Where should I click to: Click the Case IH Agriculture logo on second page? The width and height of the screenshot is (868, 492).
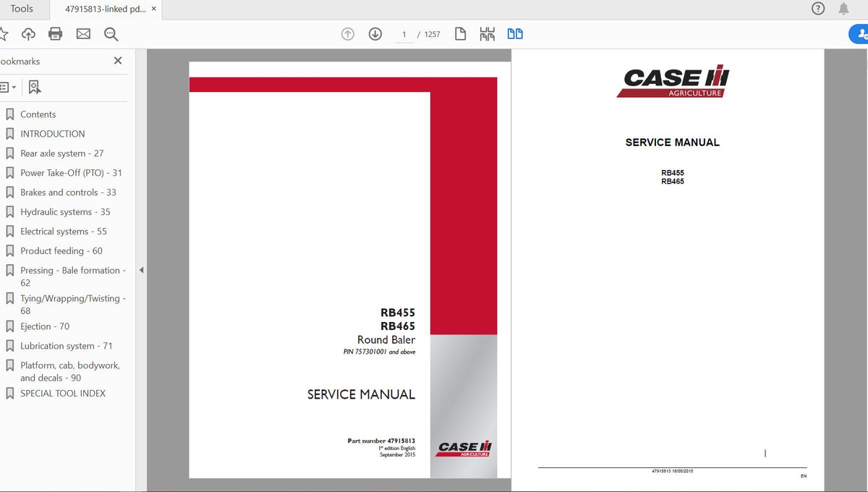click(673, 81)
